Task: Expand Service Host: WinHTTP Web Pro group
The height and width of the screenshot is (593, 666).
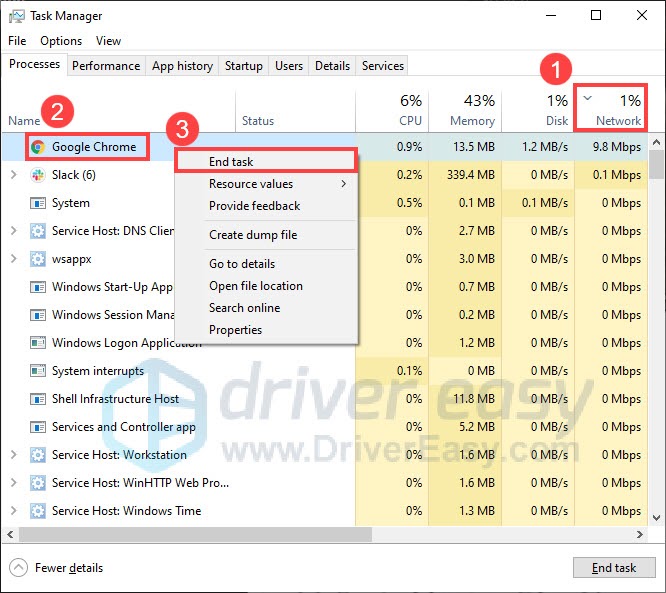Action: pos(14,483)
